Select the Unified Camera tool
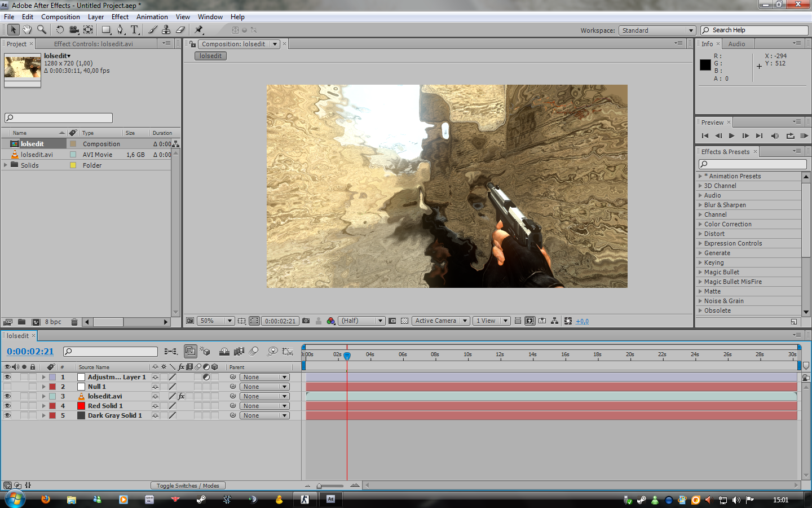The image size is (812, 508). tap(74, 30)
